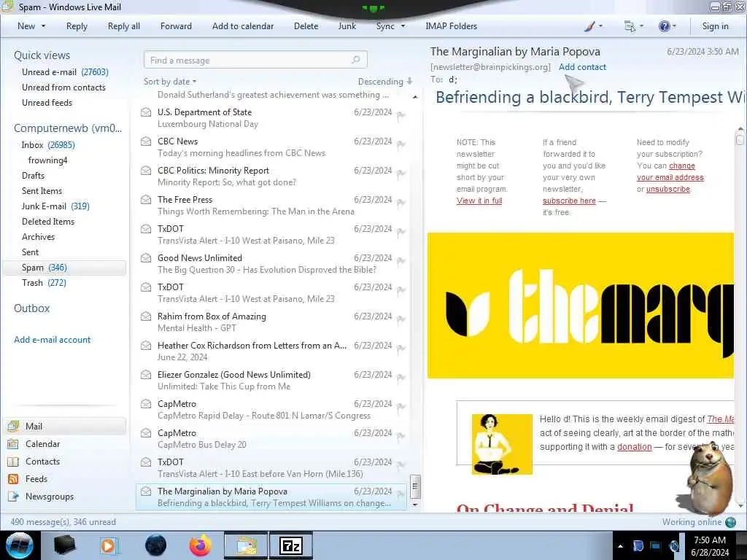Click Forward in the toolbar
Viewport: 747px width, 560px height.
pyautogui.click(x=176, y=26)
